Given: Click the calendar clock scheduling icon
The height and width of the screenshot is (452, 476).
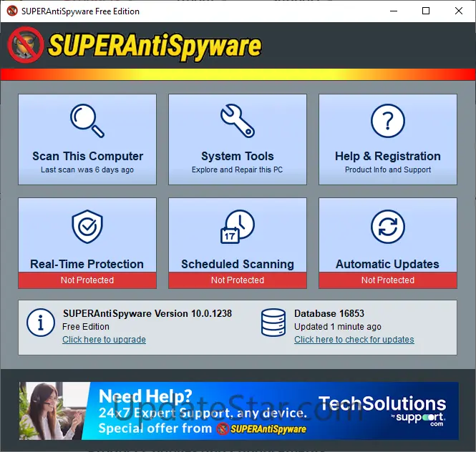Looking at the screenshot, I should 238,226.
